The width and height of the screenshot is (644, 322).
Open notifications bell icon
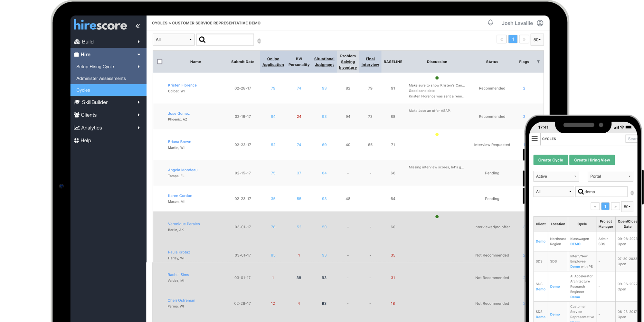(x=490, y=23)
